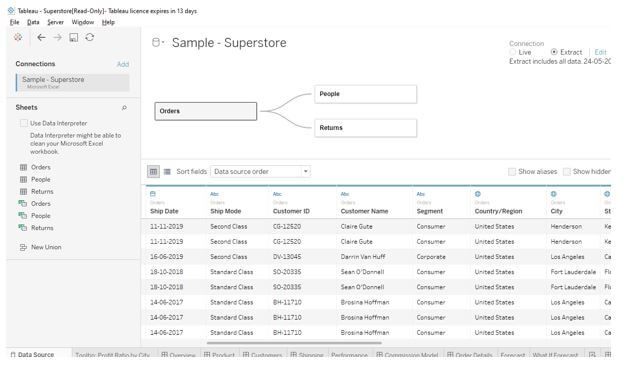Click the Segment Abc type icon
626x369 pixels.
[421, 194]
